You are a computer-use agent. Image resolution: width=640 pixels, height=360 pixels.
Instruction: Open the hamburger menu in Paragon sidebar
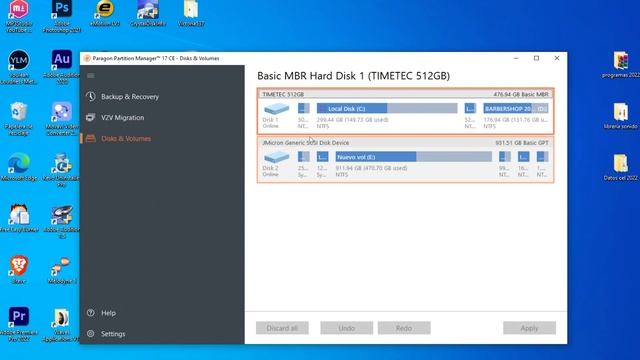(x=91, y=76)
